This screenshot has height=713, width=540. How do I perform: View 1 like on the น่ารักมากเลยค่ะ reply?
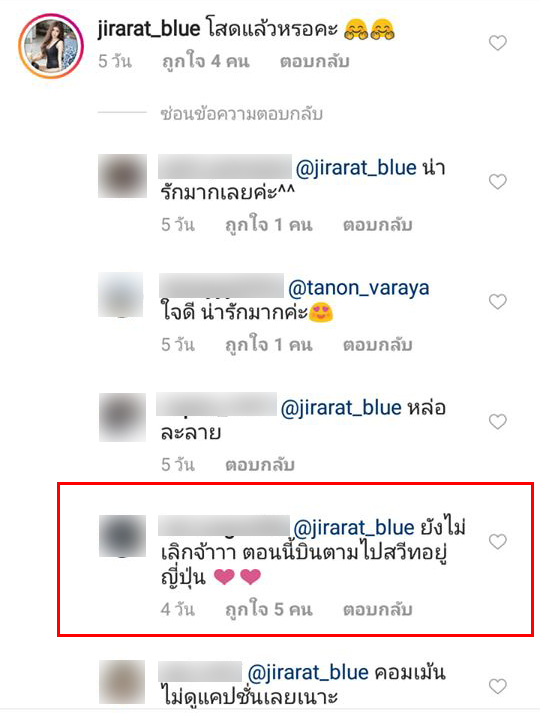[269, 225]
